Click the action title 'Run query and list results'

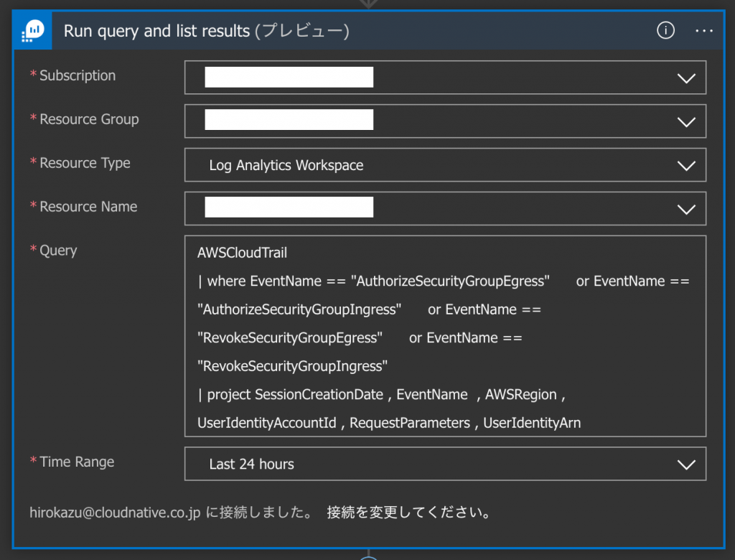pyautogui.click(x=156, y=31)
